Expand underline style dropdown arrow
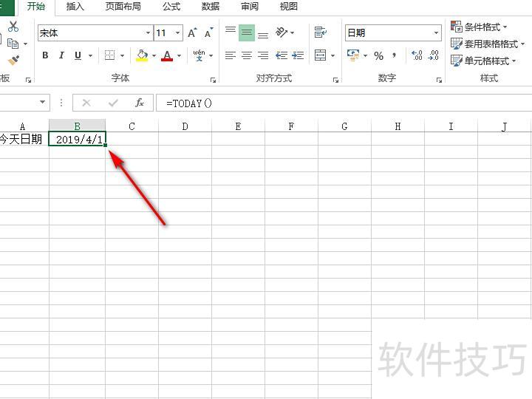 (x=90, y=55)
